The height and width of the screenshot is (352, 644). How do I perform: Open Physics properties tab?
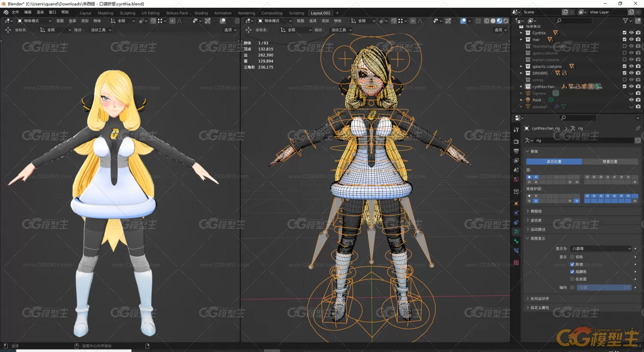click(516, 213)
